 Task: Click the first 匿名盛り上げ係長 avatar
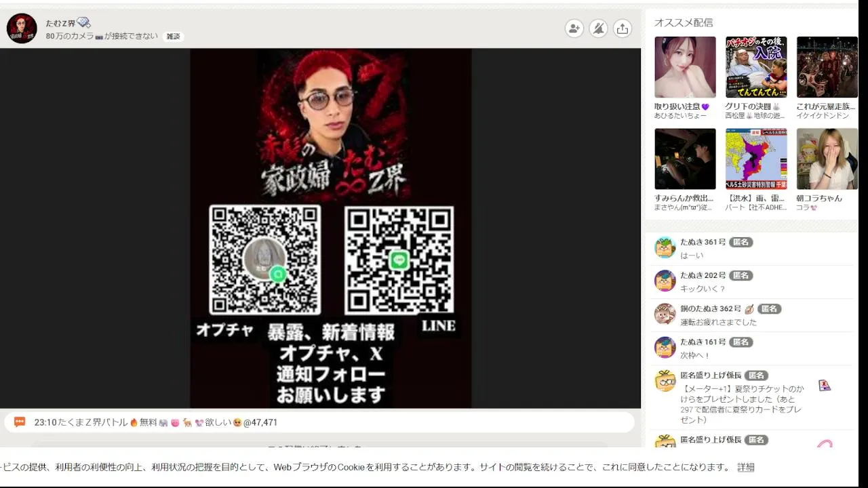click(x=665, y=381)
